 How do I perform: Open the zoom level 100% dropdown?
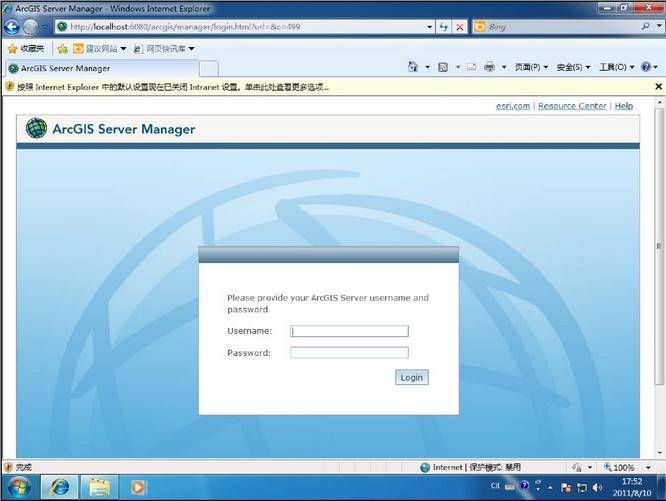(648, 467)
